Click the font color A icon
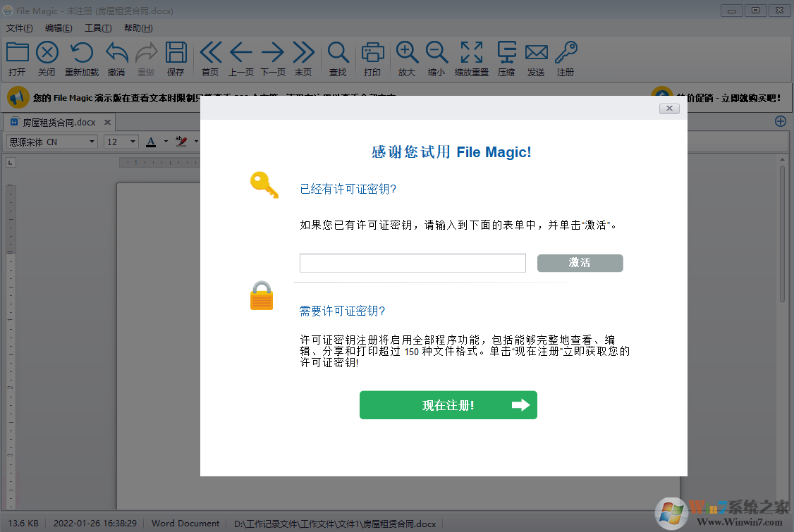Viewport: 794px width, 532px height. click(151, 142)
